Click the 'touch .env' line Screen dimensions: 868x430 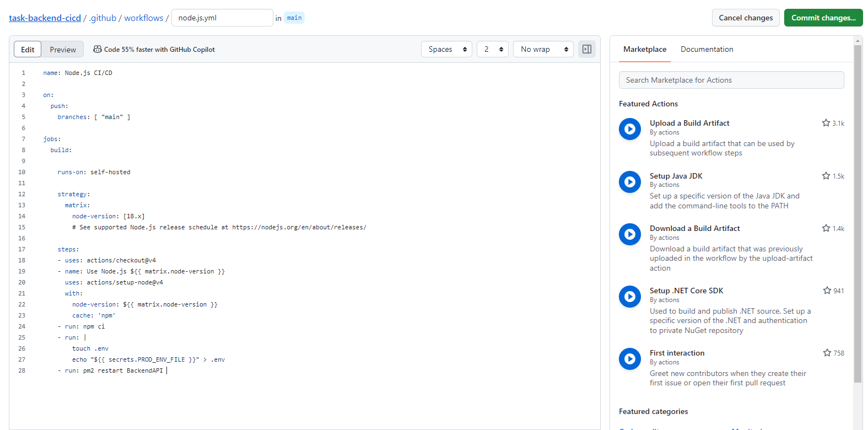[90, 348]
